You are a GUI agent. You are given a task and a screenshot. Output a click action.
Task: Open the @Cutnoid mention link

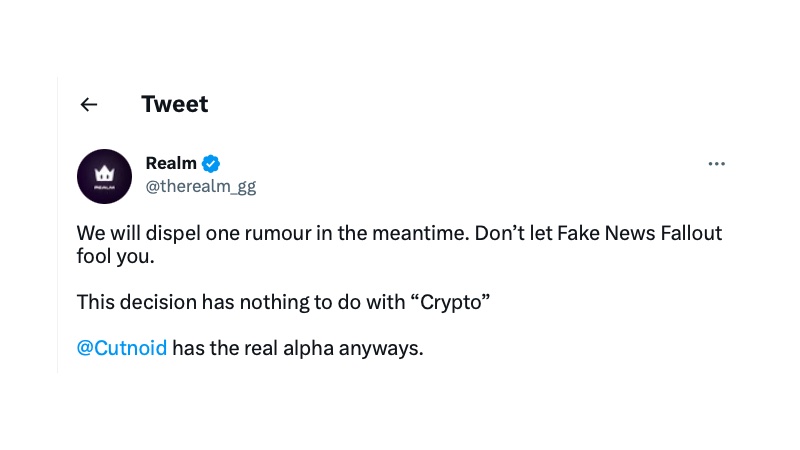[x=122, y=348]
